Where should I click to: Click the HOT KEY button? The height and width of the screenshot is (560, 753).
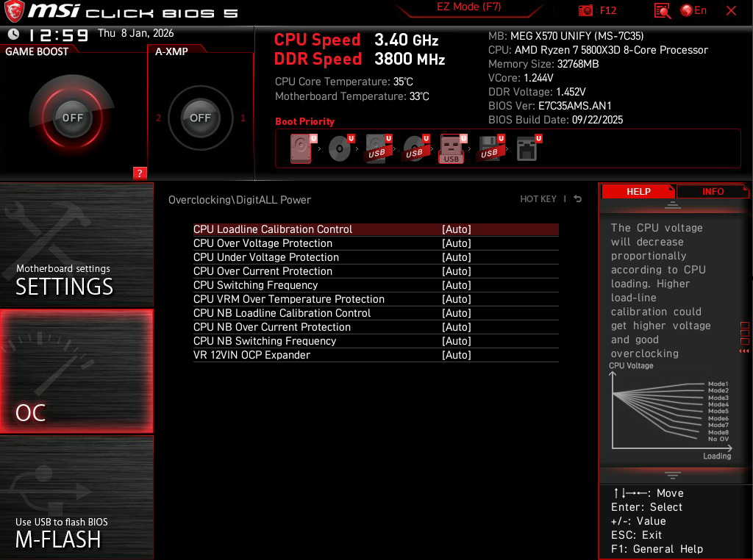pyautogui.click(x=538, y=198)
